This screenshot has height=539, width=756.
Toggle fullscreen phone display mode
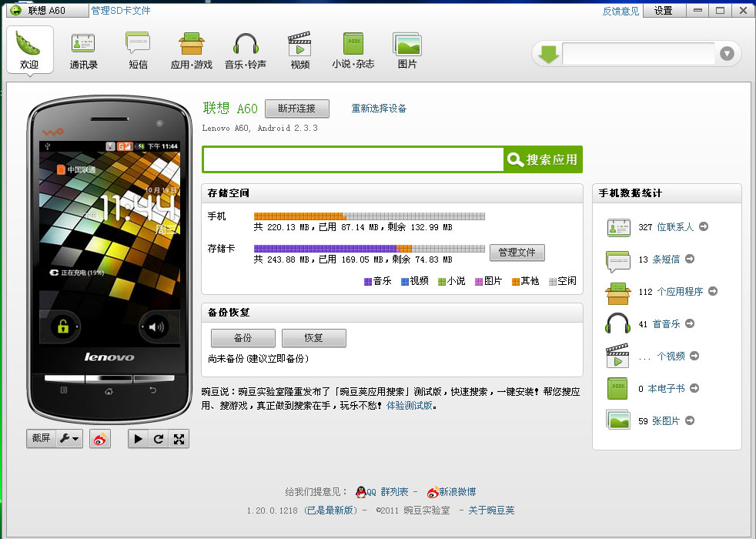(179, 439)
